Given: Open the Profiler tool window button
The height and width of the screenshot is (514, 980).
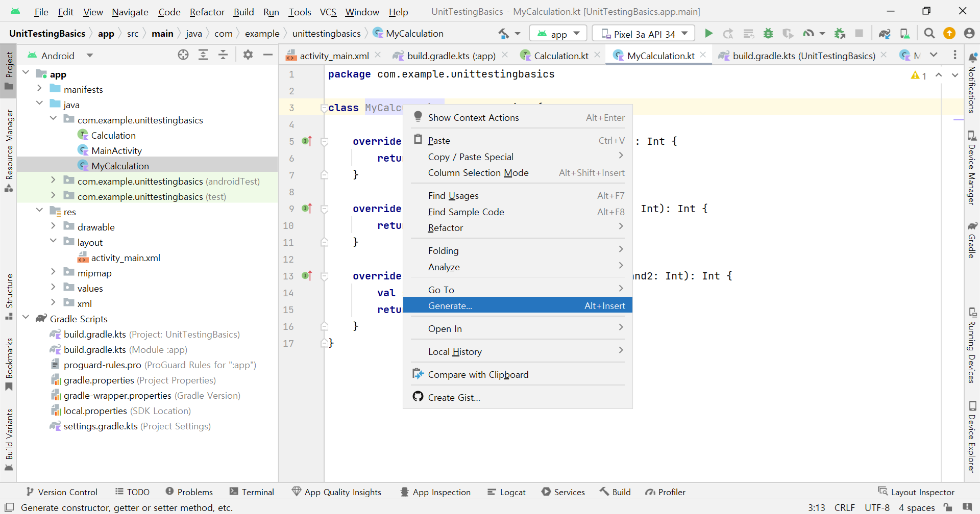Looking at the screenshot, I should pyautogui.click(x=666, y=492).
